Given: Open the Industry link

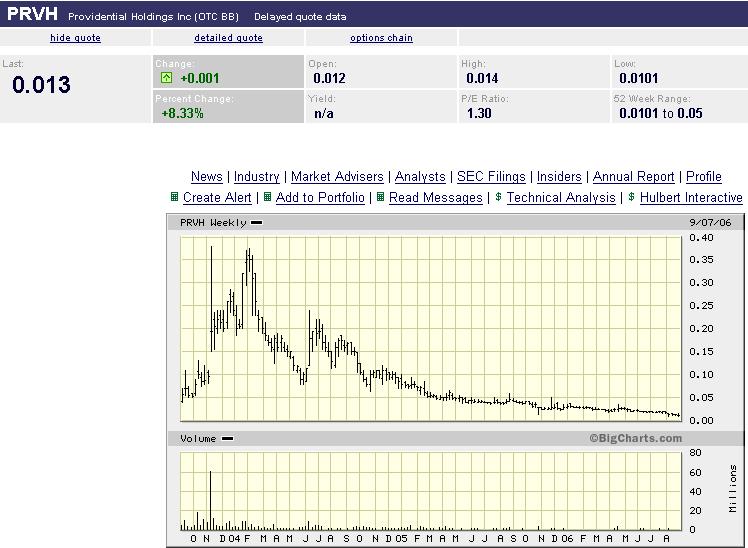Looking at the screenshot, I should [x=257, y=176].
